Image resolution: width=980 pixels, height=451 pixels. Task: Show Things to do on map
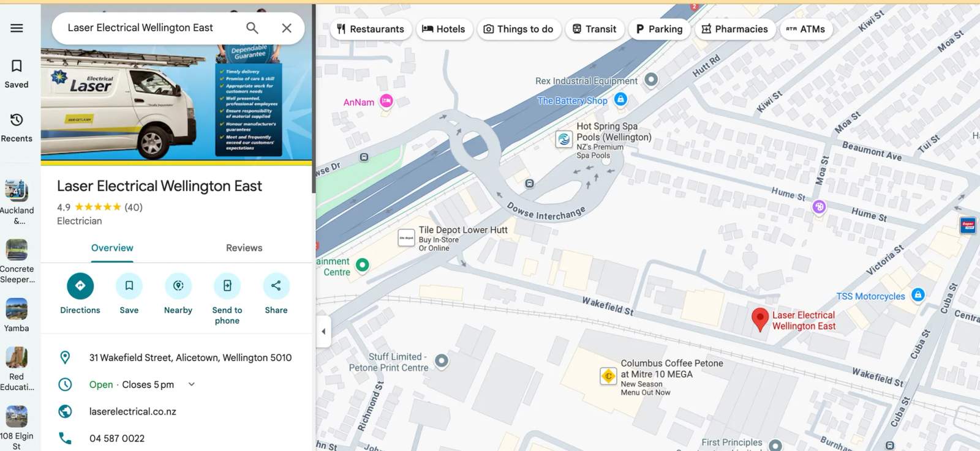(x=519, y=29)
